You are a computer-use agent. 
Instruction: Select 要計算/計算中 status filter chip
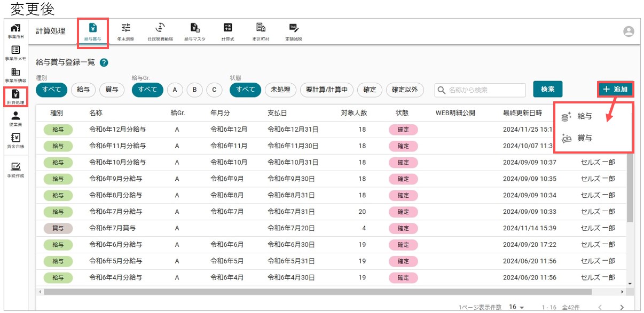[x=327, y=90]
